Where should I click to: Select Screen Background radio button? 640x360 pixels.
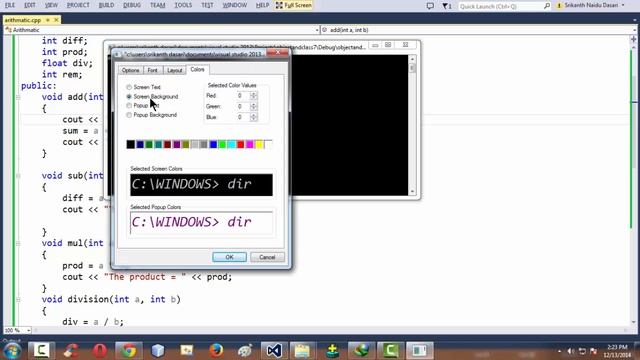(129, 96)
